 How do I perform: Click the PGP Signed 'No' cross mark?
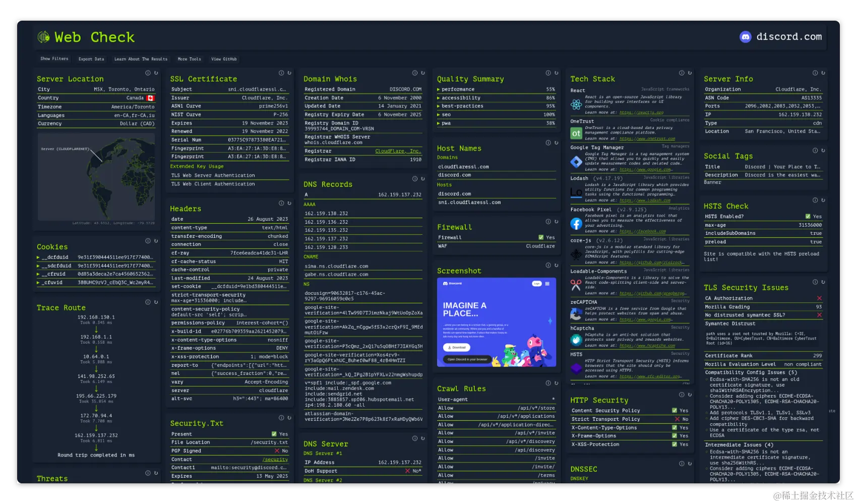tap(277, 451)
